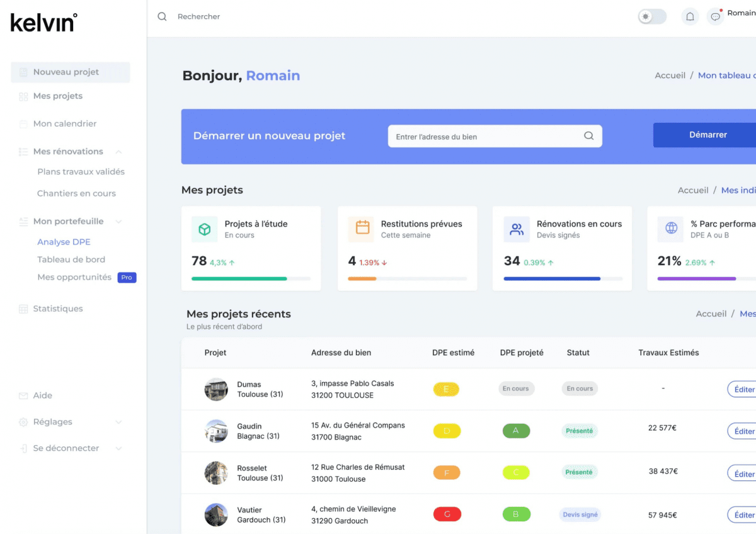The image size is (756, 534).
Task: Open the chat messages icon
Action: [715, 17]
